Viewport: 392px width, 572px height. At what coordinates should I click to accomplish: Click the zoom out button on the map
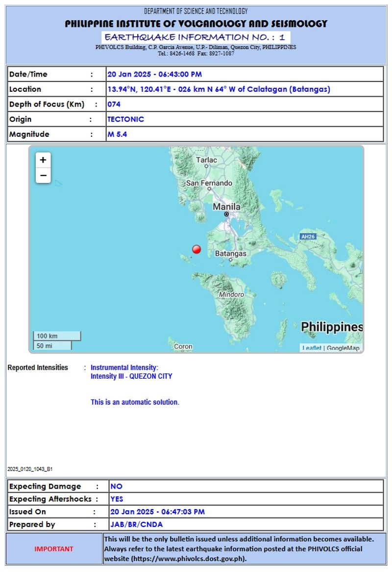click(x=43, y=175)
